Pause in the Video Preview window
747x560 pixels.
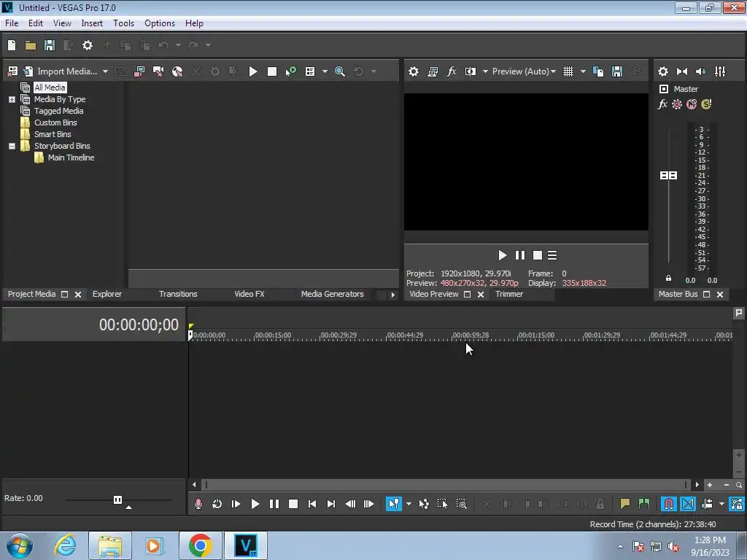coord(519,256)
